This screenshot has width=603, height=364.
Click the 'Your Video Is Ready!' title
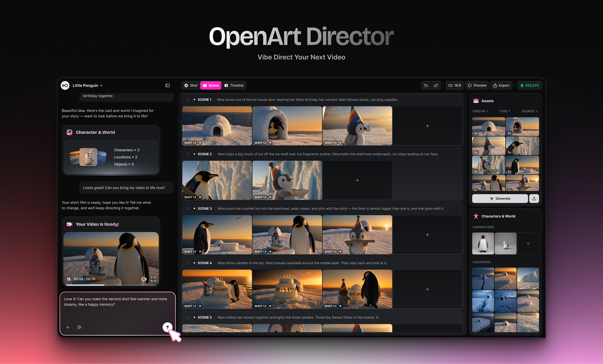pos(97,224)
